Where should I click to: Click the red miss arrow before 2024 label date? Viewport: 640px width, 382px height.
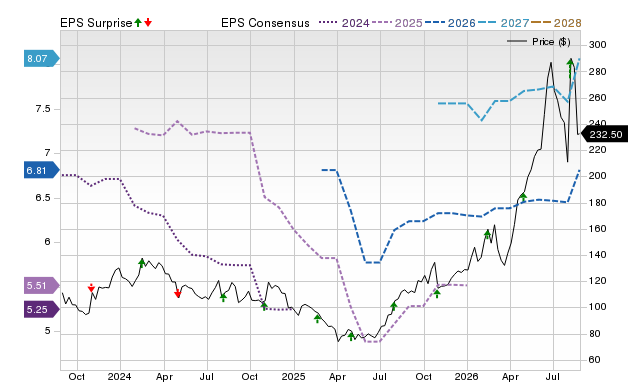[91, 288]
